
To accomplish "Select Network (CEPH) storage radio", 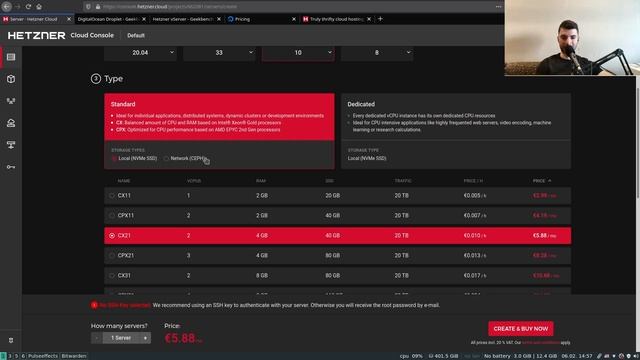I will 166,158.
